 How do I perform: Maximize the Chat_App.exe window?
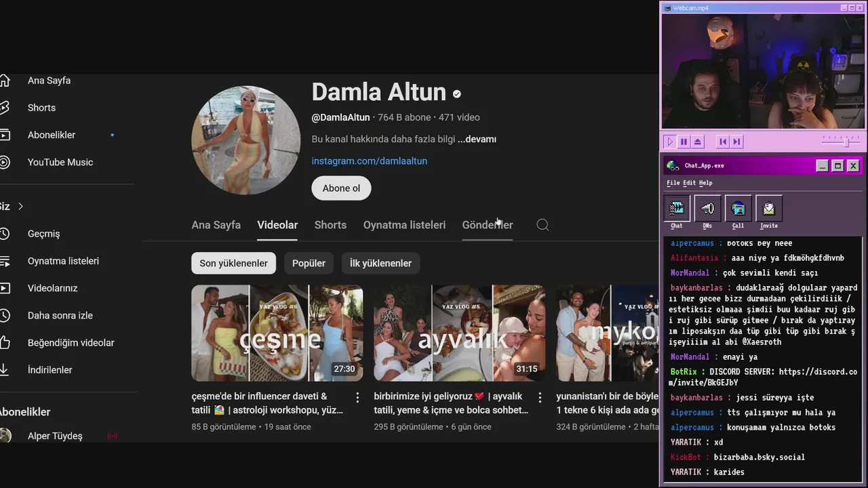[837, 166]
